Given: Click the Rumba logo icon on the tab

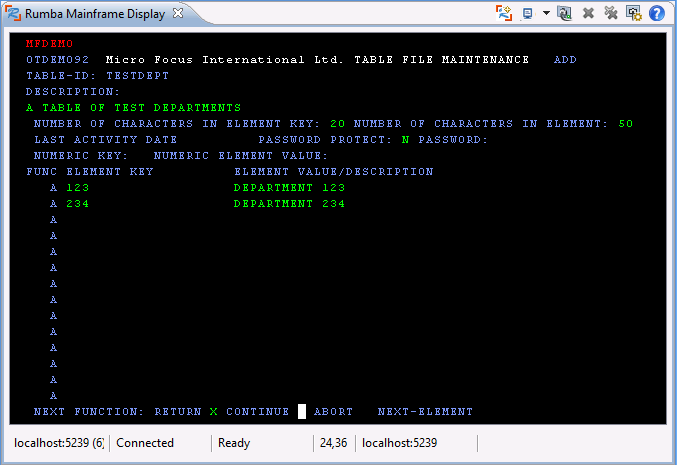Looking at the screenshot, I should coord(13,13).
